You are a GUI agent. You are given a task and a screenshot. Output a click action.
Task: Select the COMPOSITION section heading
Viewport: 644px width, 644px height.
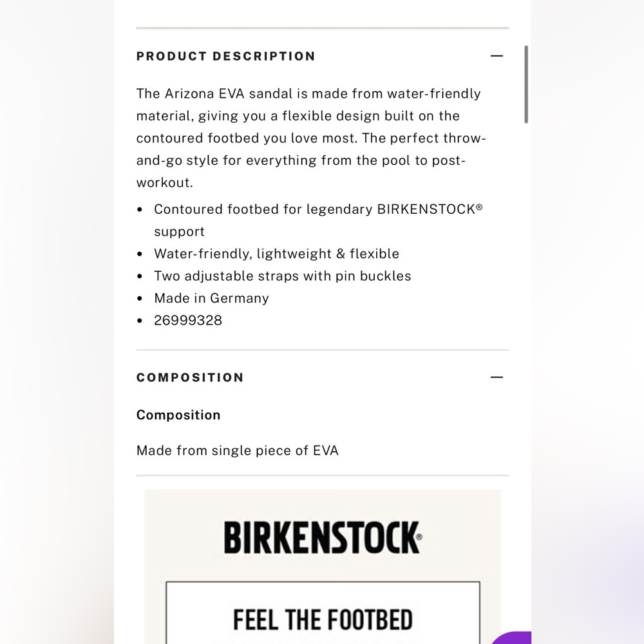point(190,377)
